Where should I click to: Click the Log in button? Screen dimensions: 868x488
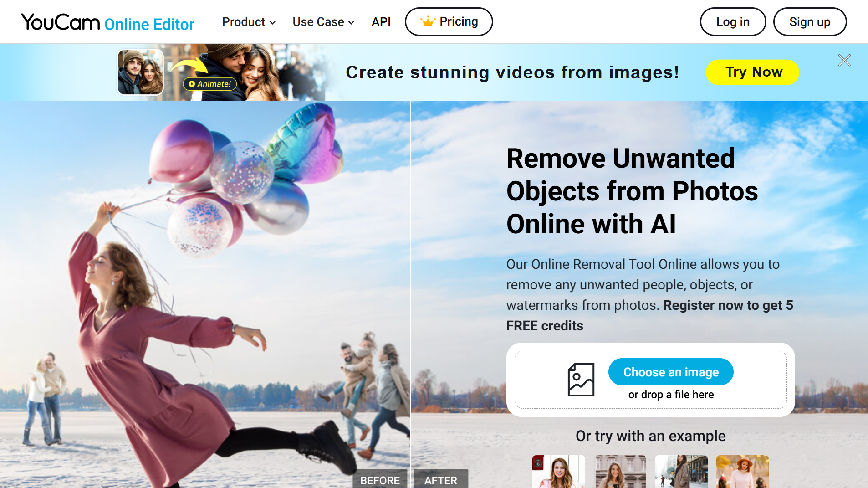tap(732, 22)
